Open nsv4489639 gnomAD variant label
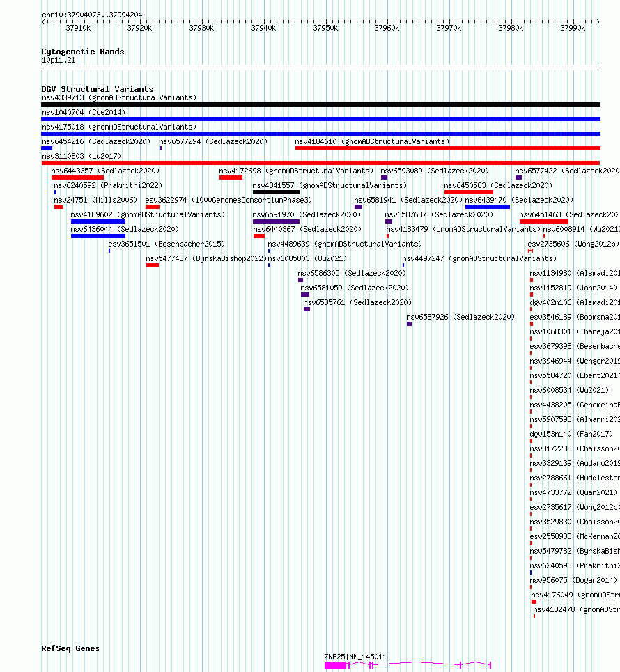 [x=345, y=244]
